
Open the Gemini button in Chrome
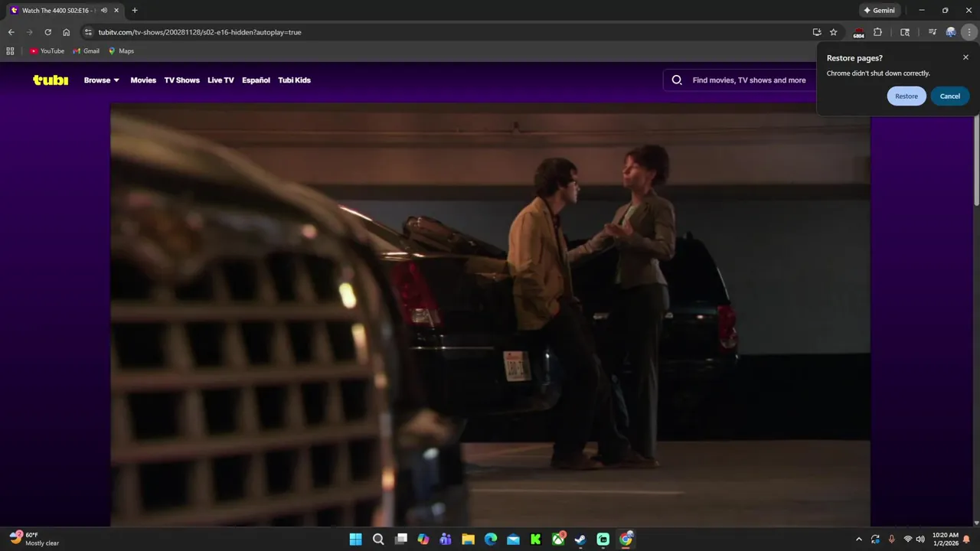[879, 11]
